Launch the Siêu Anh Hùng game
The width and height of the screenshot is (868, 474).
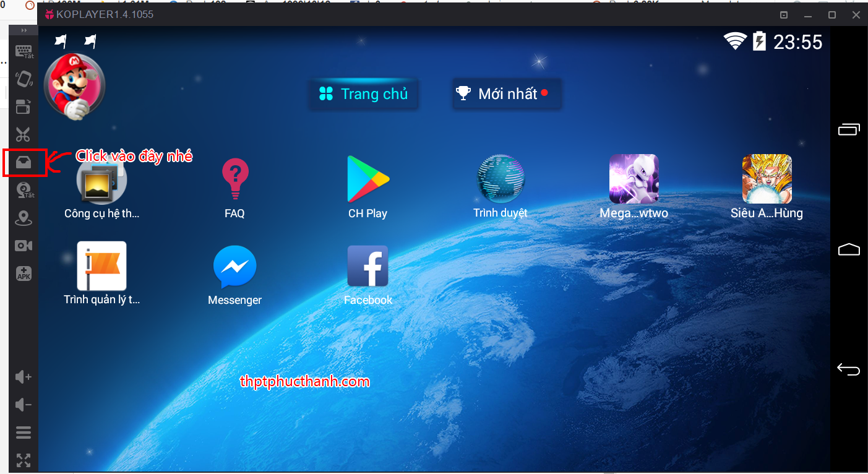pyautogui.click(x=767, y=187)
